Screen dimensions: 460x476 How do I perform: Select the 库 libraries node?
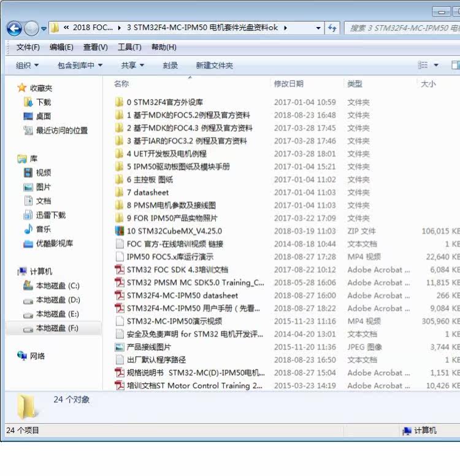pos(33,158)
